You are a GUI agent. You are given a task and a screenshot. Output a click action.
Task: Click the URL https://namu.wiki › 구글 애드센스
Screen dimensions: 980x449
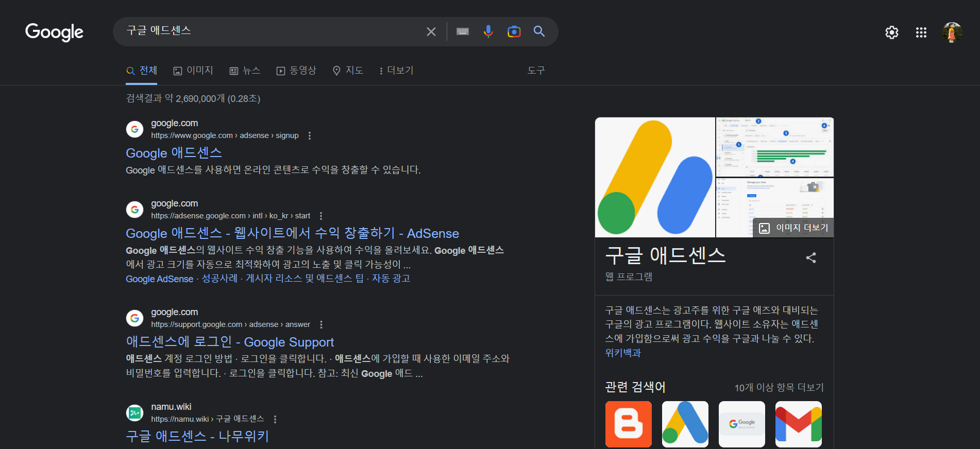pos(208,419)
